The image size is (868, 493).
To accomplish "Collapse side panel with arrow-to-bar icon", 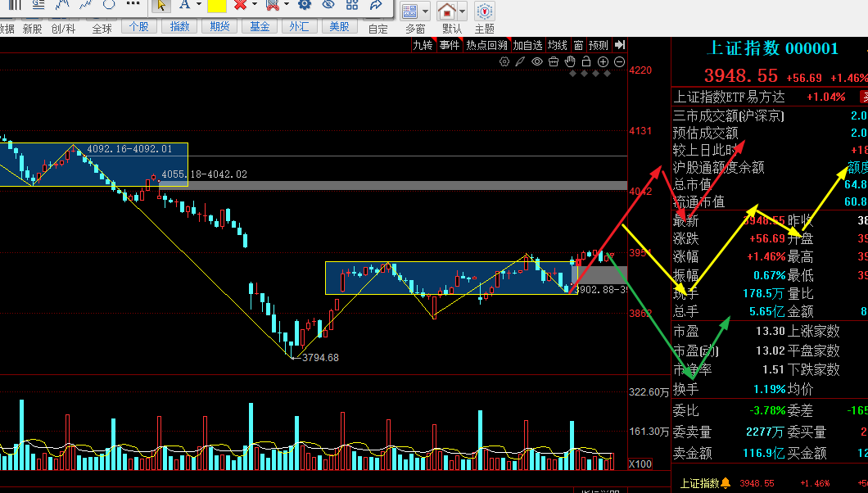I will pos(620,45).
